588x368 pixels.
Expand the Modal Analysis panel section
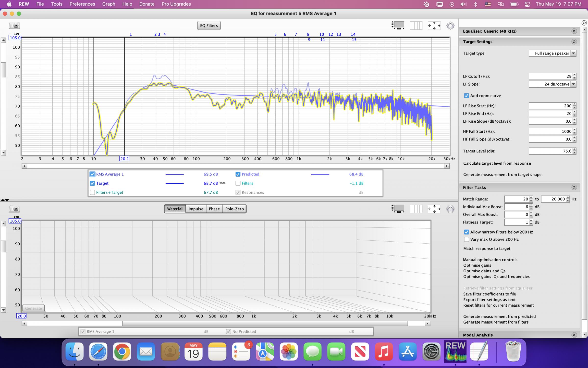click(x=574, y=335)
